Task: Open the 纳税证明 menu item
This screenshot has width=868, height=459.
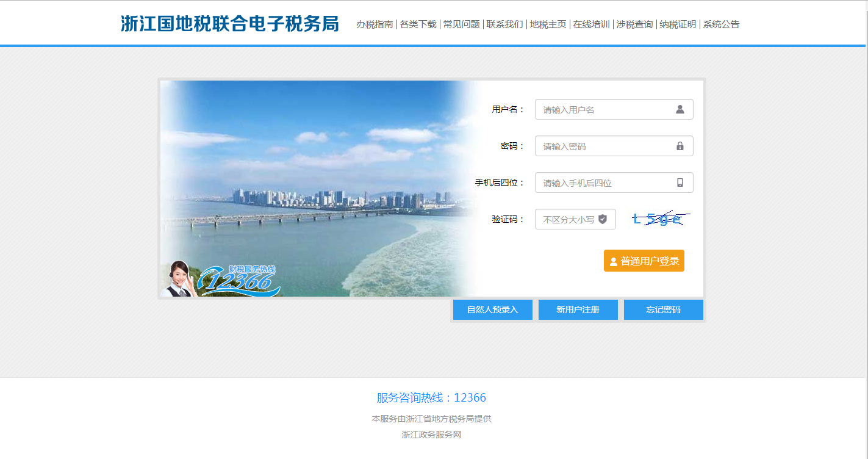Action: (678, 24)
